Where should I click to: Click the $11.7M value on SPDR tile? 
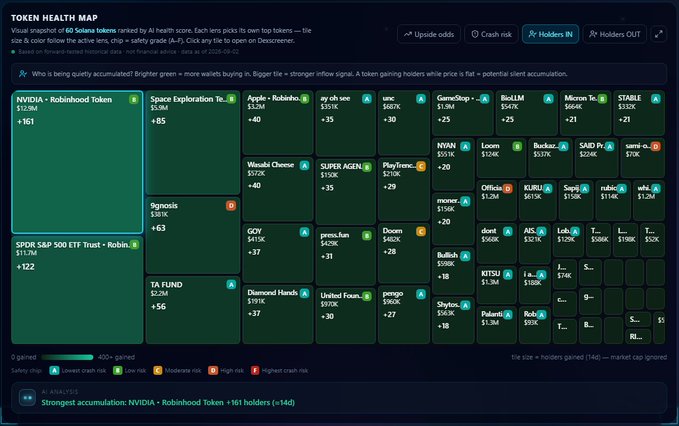[x=26, y=253]
